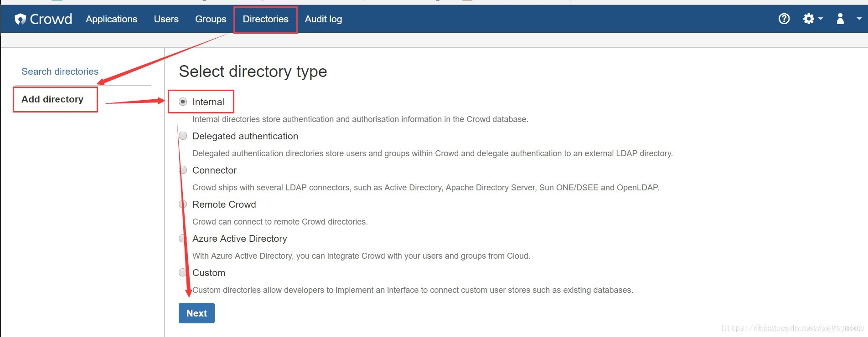This screenshot has height=337, width=868.
Task: Click the Azure Active Directory label
Action: 240,239
